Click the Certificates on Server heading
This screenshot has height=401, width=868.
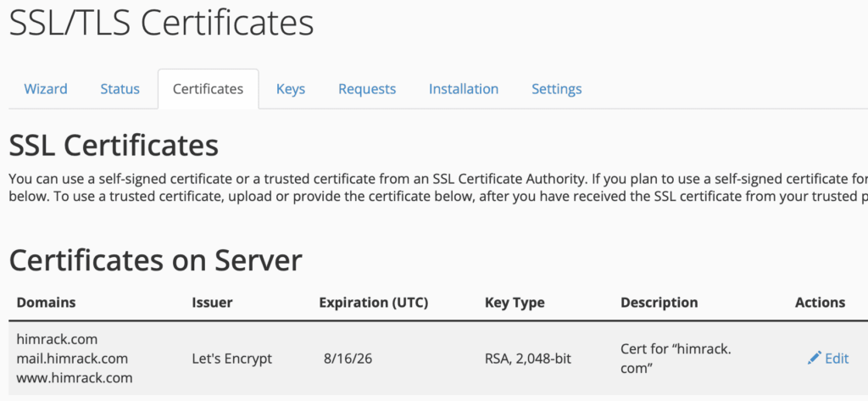(156, 259)
